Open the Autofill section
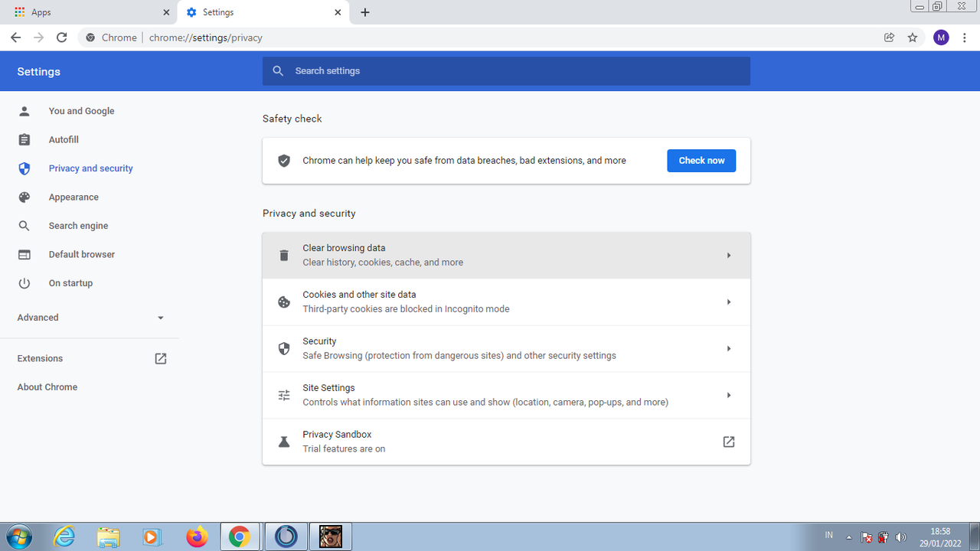This screenshot has height=551, width=980. click(x=64, y=140)
